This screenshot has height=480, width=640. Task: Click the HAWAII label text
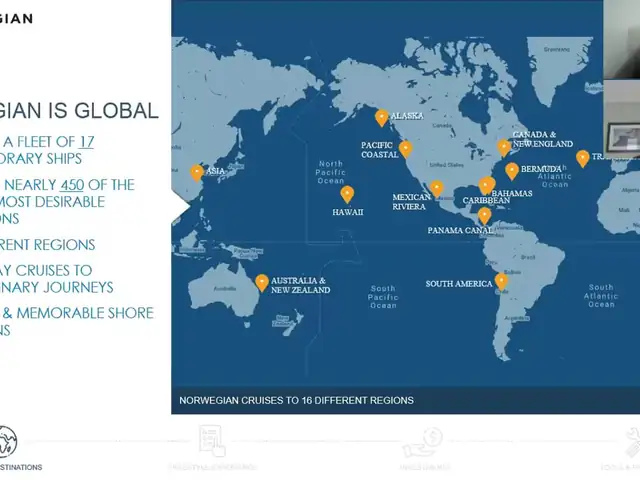347,212
